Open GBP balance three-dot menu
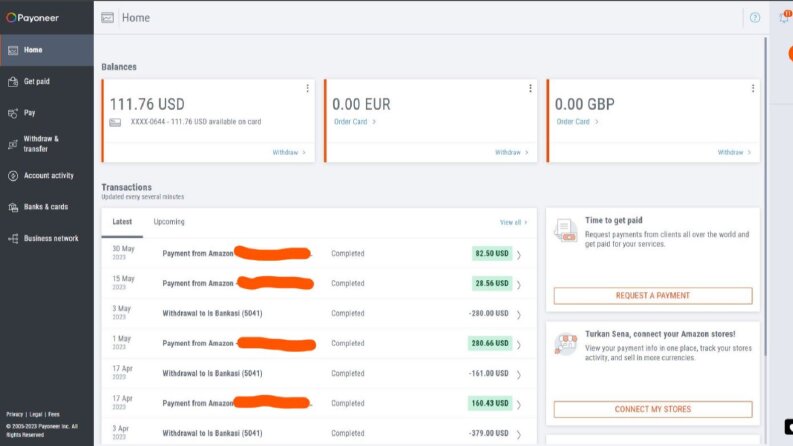The width and height of the screenshot is (793, 446). tap(753, 88)
